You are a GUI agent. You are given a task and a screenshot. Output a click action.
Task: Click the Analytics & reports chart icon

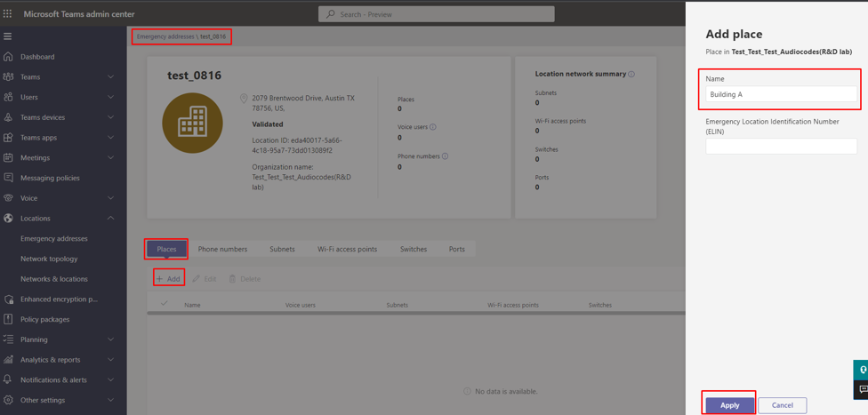[8, 360]
